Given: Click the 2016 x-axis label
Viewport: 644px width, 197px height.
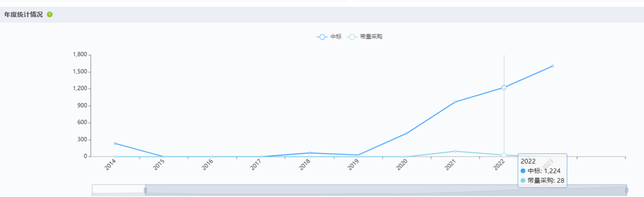Looking at the screenshot, I should pyautogui.click(x=207, y=165).
